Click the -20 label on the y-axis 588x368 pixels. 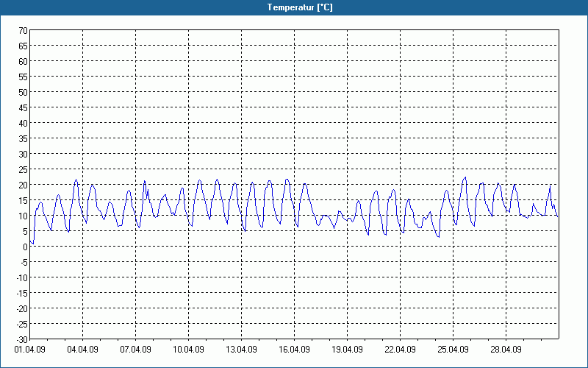click(22, 308)
